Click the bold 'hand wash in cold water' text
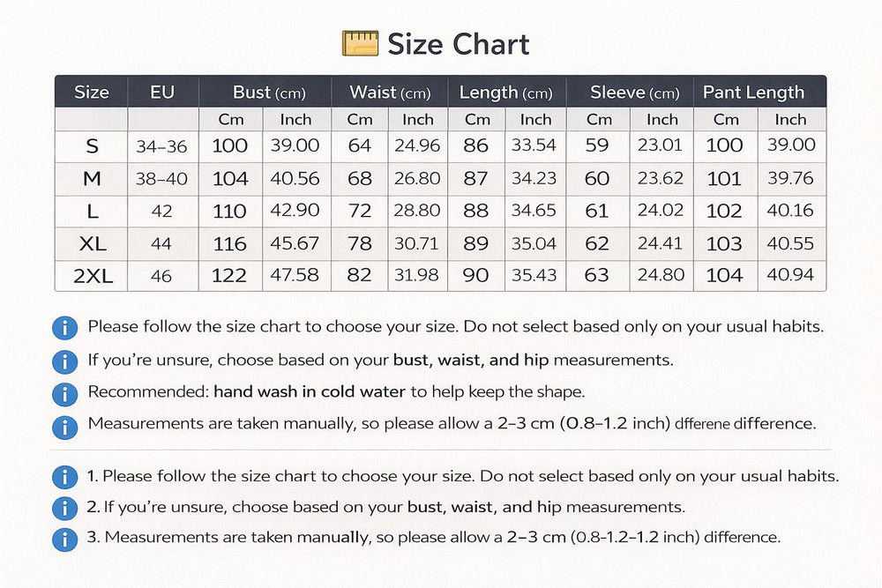882x588 pixels. [310, 392]
